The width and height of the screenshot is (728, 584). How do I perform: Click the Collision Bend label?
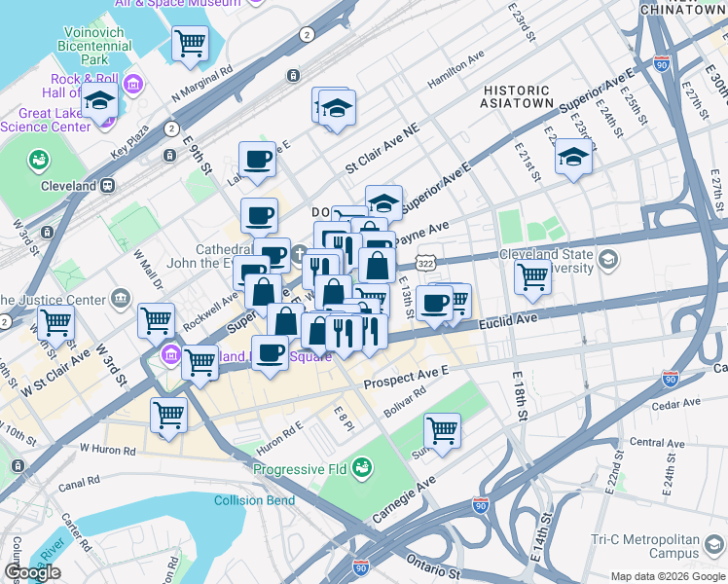pos(254,500)
